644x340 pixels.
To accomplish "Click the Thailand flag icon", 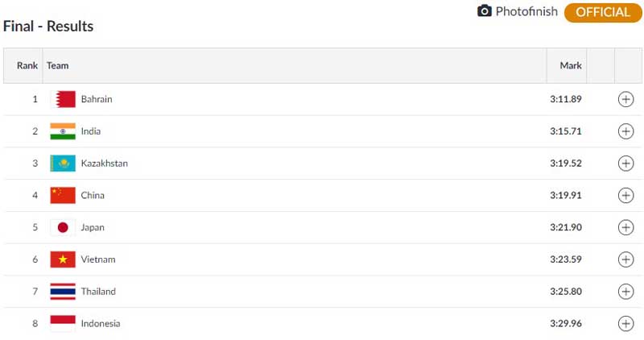I will click(63, 292).
